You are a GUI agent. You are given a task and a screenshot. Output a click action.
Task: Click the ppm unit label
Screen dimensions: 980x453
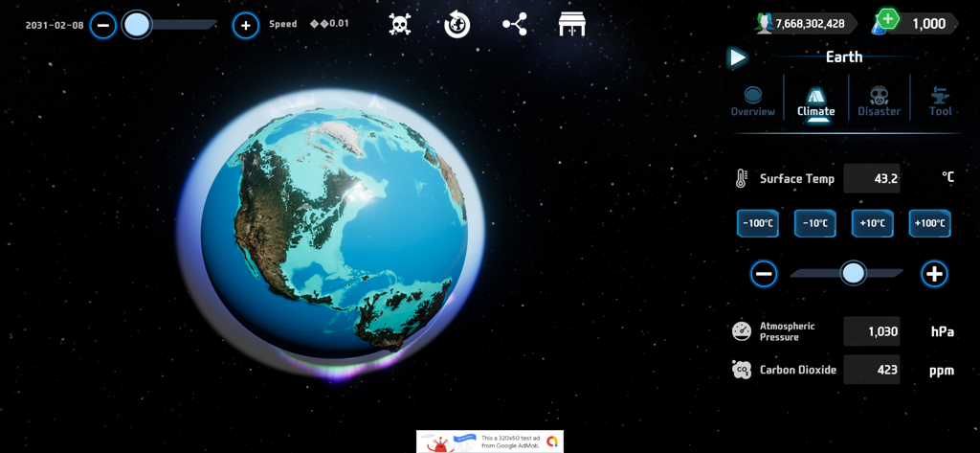click(942, 371)
